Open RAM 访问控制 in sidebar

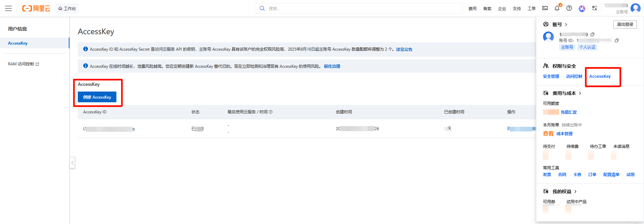[21, 64]
